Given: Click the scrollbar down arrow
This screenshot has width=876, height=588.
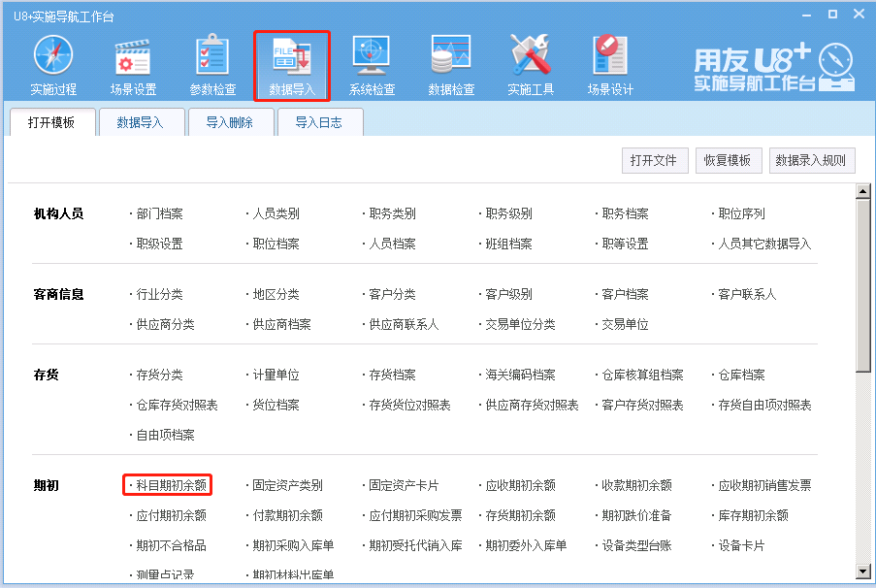Looking at the screenshot, I should (862, 572).
